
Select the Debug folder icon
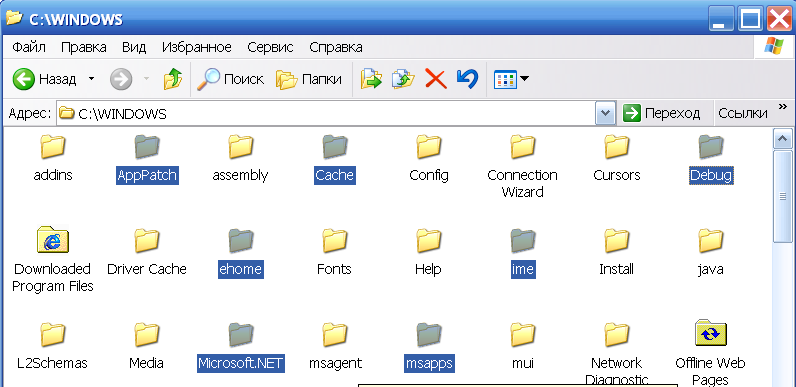point(711,146)
